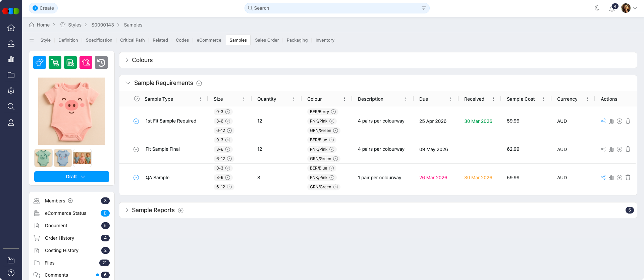Open S0000143 breadcrumb link
The image size is (644, 280).
pyautogui.click(x=103, y=25)
